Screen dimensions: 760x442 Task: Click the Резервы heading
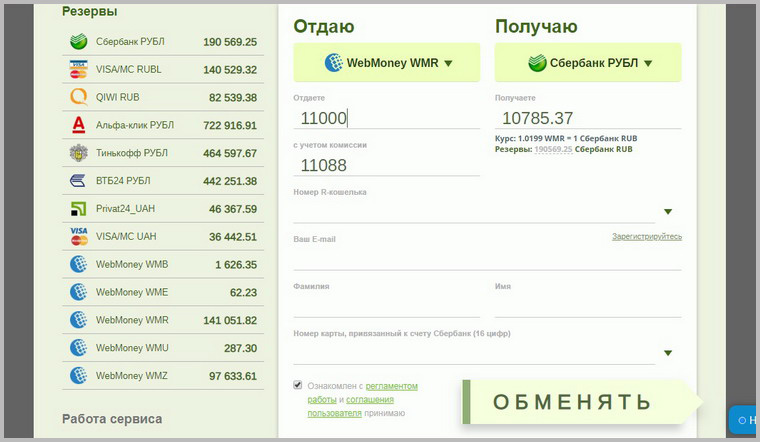point(90,11)
